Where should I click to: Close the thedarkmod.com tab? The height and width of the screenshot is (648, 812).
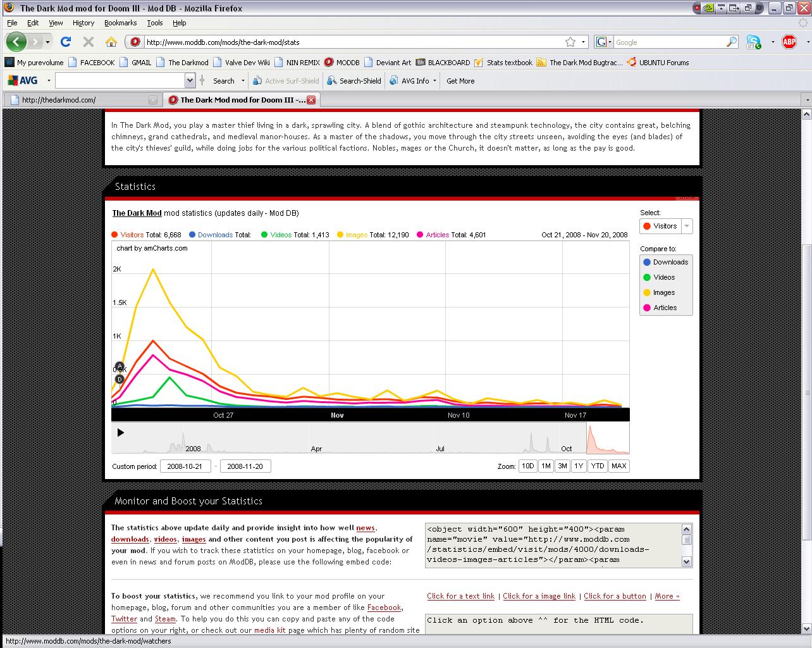click(x=152, y=100)
